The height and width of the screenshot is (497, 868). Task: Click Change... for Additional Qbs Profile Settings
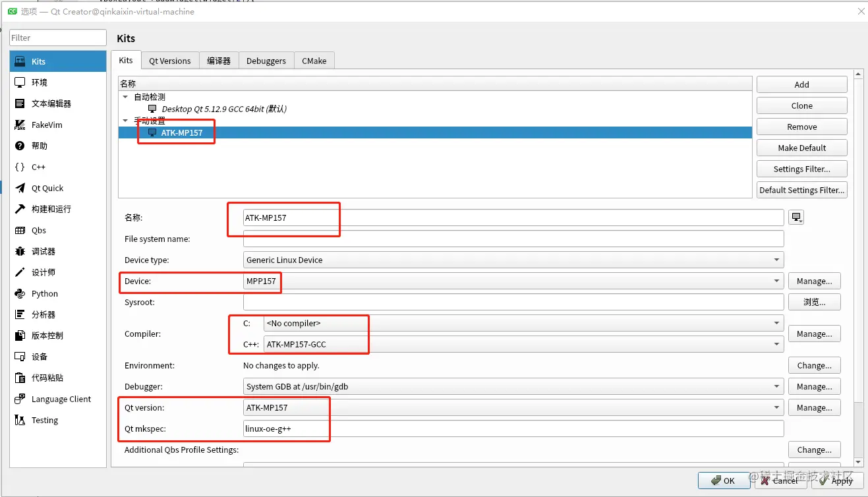click(815, 450)
